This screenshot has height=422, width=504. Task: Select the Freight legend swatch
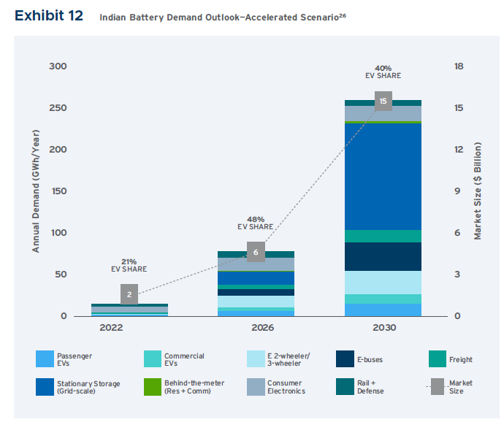438,359
